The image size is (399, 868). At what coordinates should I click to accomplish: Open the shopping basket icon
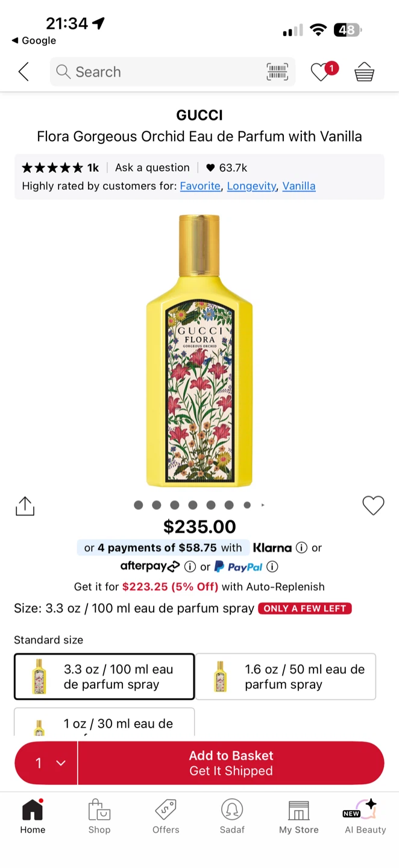(x=365, y=72)
